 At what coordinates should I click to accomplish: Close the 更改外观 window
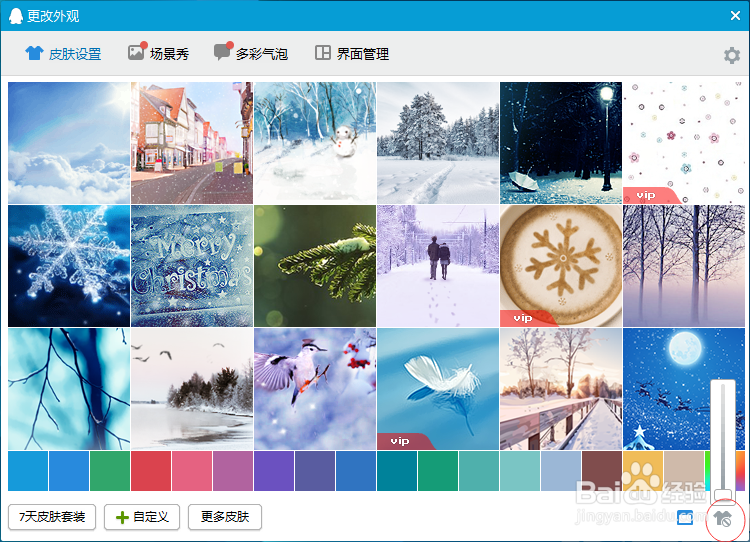(x=735, y=16)
